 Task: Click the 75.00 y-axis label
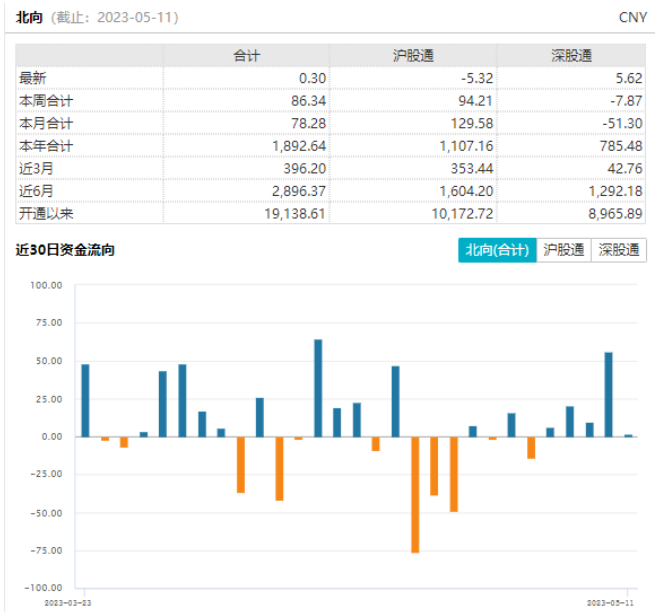[49, 323]
